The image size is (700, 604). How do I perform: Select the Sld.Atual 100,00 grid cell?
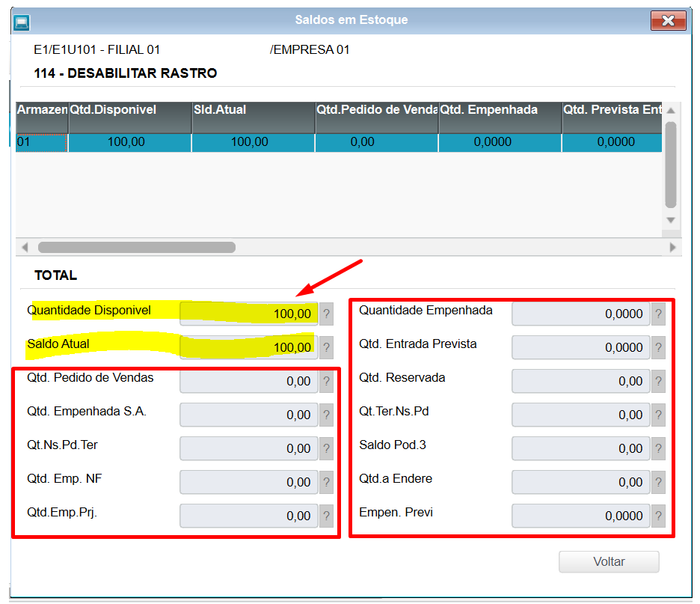[253, 142]
